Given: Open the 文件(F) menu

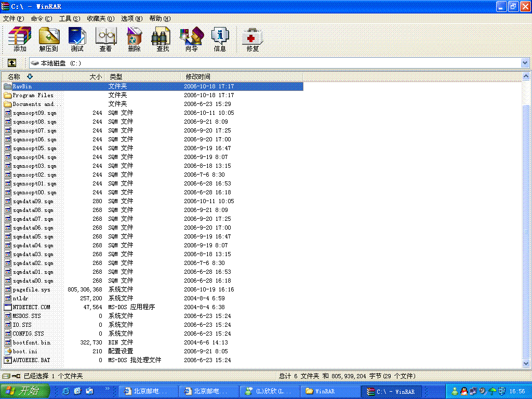Looking at the screenshot, I should pos(14,19).
